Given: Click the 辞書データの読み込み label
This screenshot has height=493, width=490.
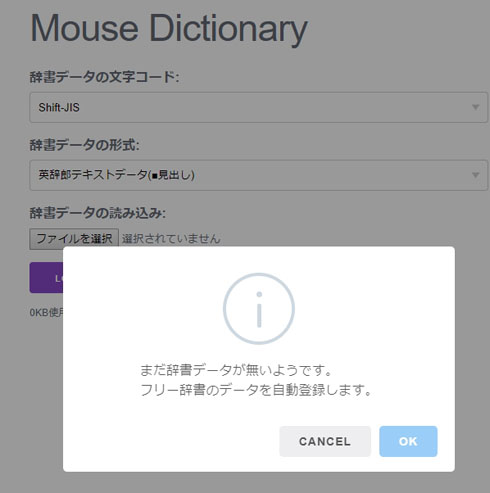Looking at the screenshot, I should (97, 213).
